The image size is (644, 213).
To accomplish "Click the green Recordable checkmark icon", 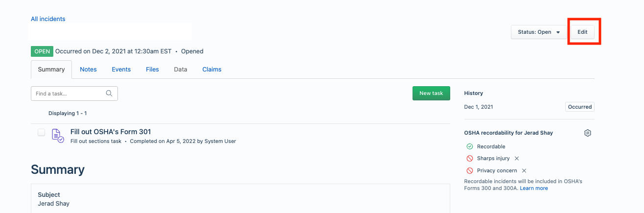I will point(469,146).
